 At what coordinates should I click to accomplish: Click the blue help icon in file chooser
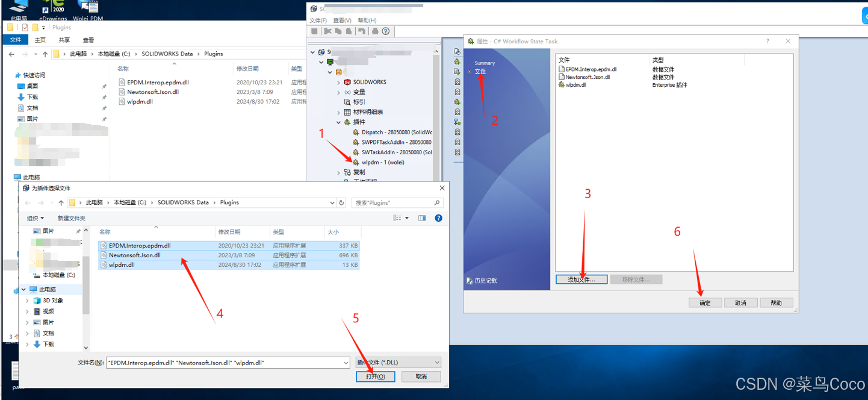tap(438, 218)
